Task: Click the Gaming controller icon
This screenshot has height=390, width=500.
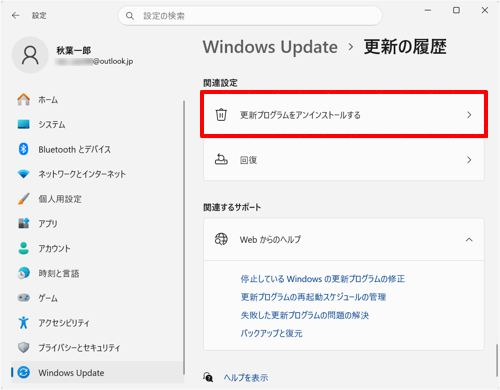Action: (23, 298)
